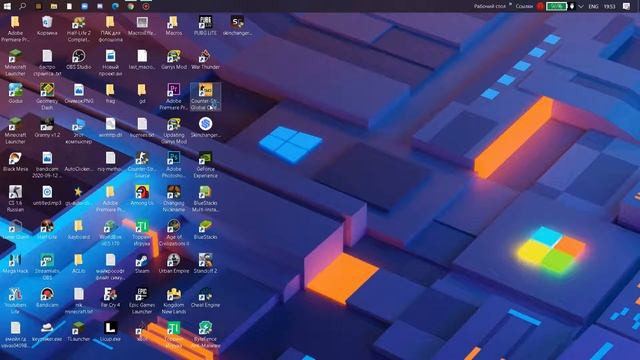The image size is (640, 360).
Task: Click the OBS Studio desktop icon
Action: [79, 60]
